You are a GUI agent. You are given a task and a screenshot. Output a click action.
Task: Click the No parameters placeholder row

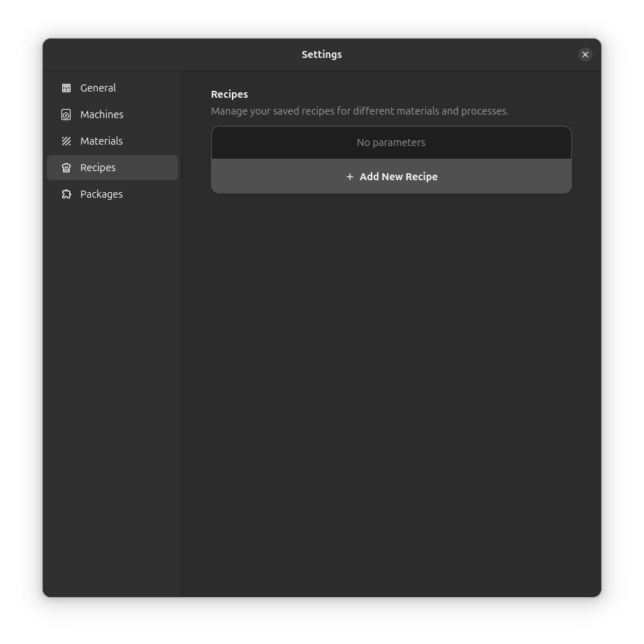pyautogui.click(x=391, y=142)
